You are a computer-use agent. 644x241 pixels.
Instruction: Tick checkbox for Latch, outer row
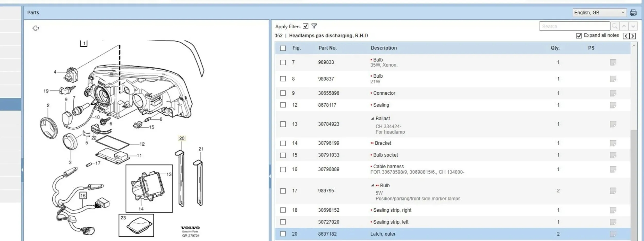click(283, 234)
